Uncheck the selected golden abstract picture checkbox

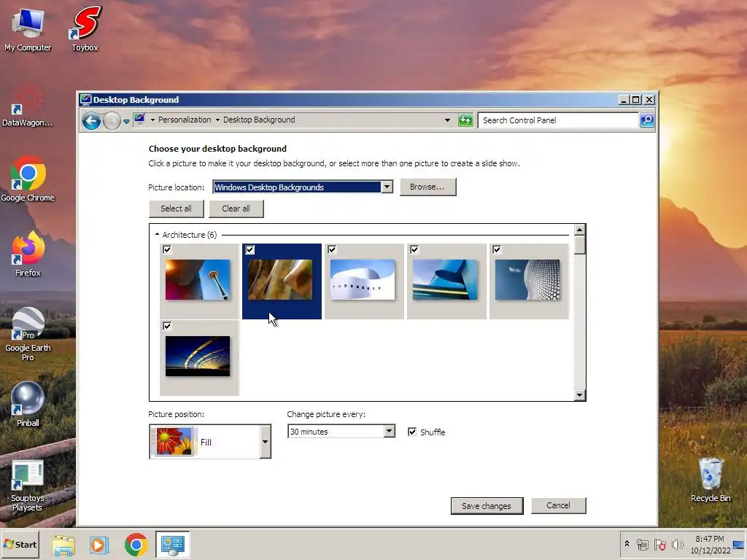(249, 249)
